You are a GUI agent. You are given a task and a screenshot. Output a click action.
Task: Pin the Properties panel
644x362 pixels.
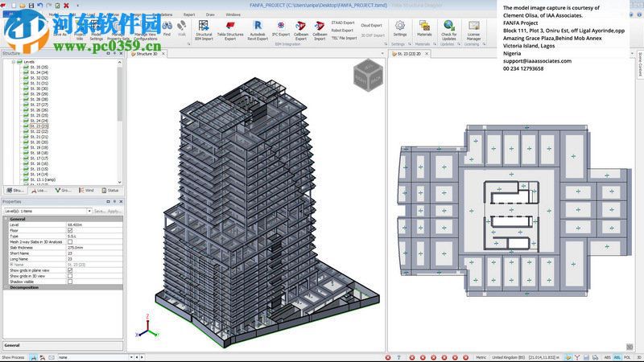(x=114, y=202)
